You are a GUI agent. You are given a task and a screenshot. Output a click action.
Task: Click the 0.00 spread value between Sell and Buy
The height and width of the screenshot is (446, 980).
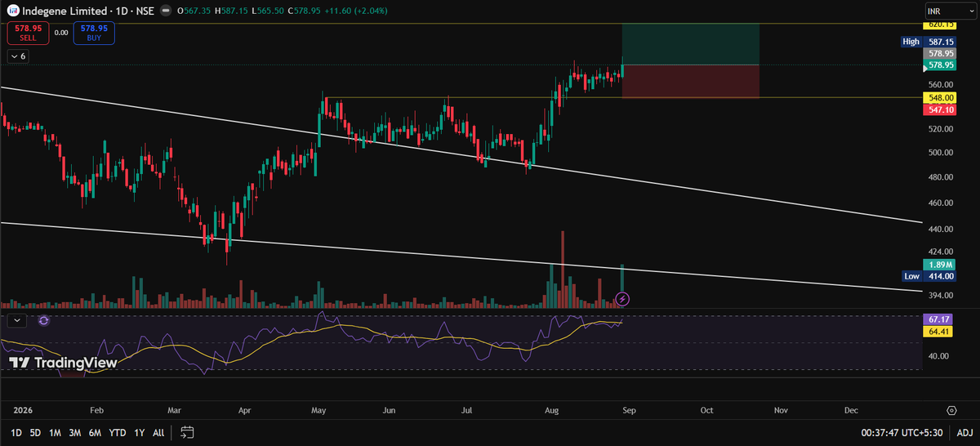coord(60,33)
